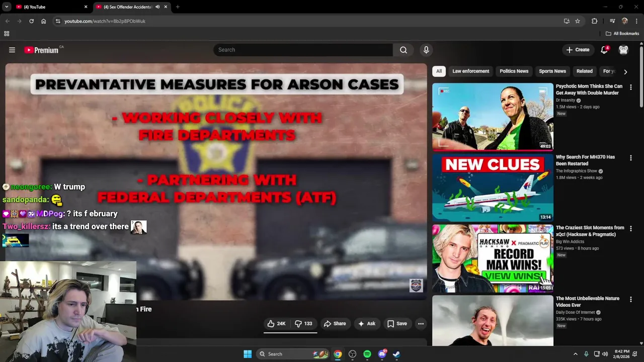Viewport: 644px width, 362px height.
Task: Open options for MH370 video
Action: click(630, 158)
